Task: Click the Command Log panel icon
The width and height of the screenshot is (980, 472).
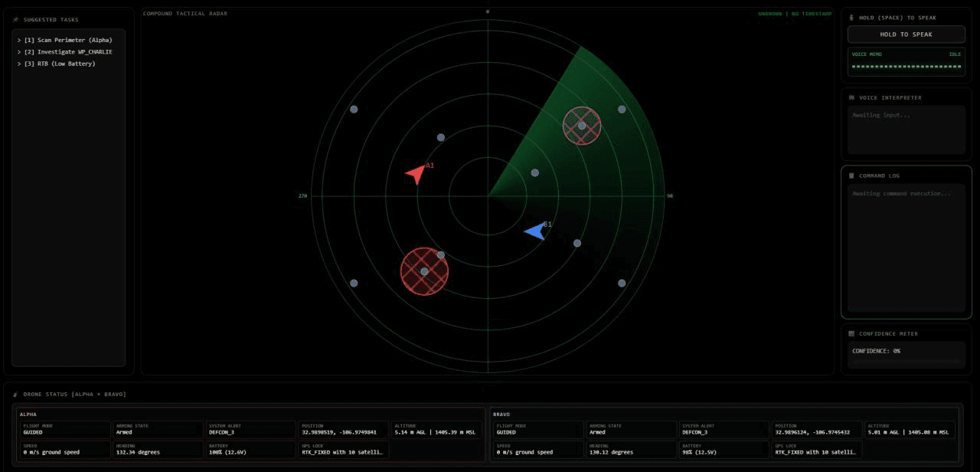Action: [851, 175]
